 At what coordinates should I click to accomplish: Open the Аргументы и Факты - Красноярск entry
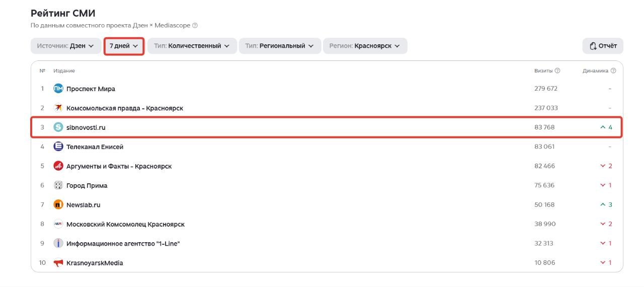coord(119,166)
